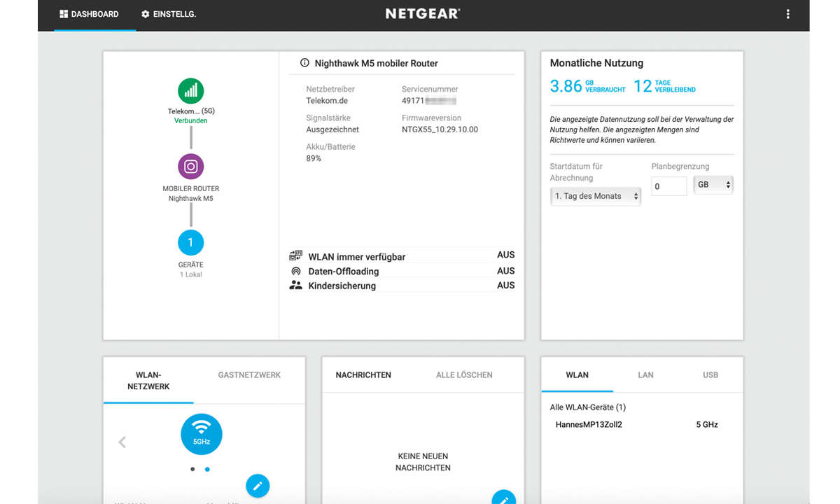This screenshot has height=504, width=840.
Task: Click the Alle WLAN-Geräte (1) heading
Action: click(587, 407)
